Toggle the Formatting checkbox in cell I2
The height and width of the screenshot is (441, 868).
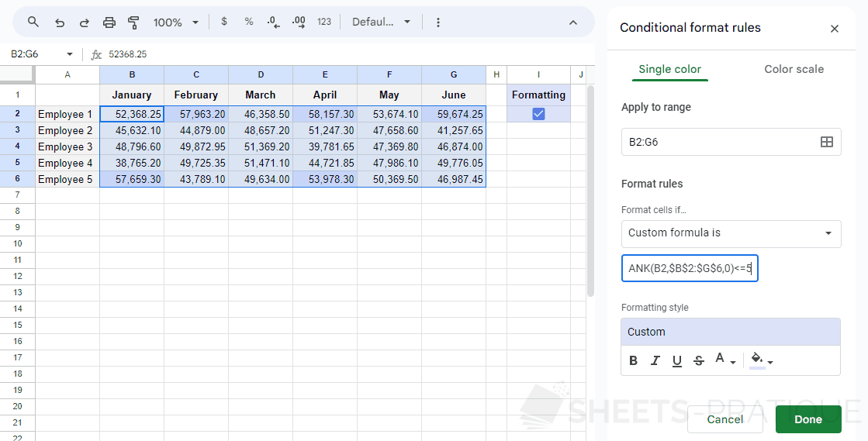538,114
